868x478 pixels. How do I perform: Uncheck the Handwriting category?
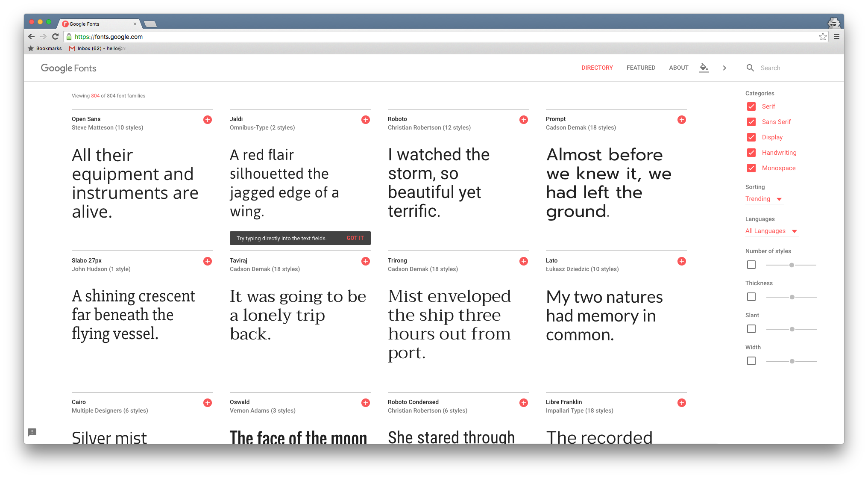[x=751, y=153]
